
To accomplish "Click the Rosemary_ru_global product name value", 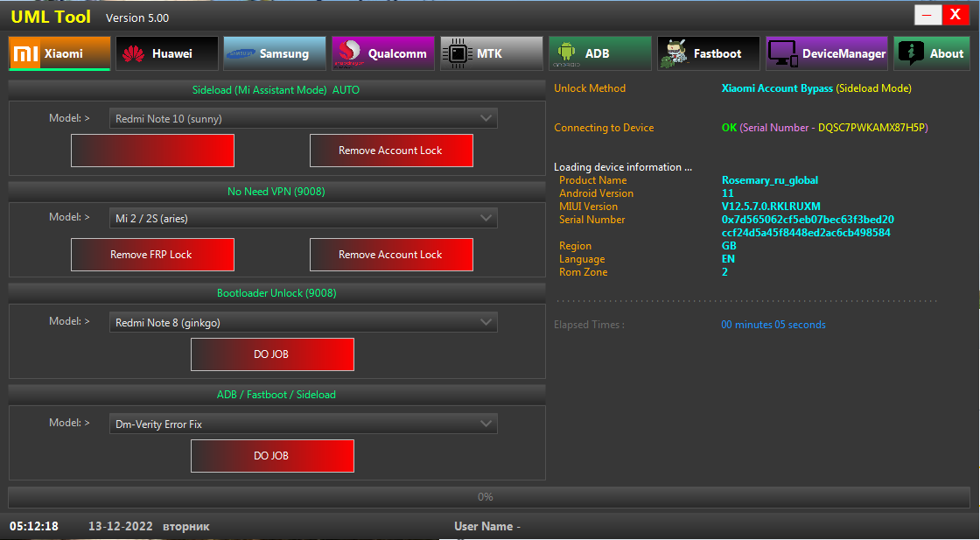I will coord(769,180).
